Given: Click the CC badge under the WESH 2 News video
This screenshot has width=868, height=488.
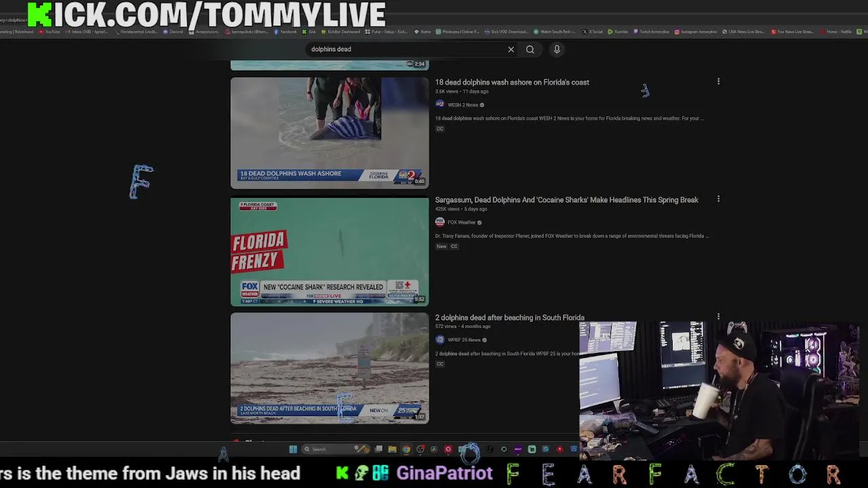Looking at the screenshot, I should (x=439, y=129).
